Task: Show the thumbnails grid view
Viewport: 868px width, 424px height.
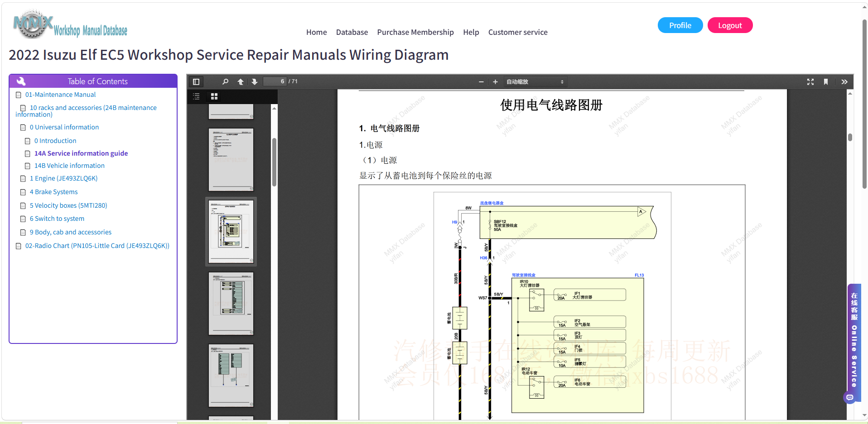Action: [x=214, y=96]
